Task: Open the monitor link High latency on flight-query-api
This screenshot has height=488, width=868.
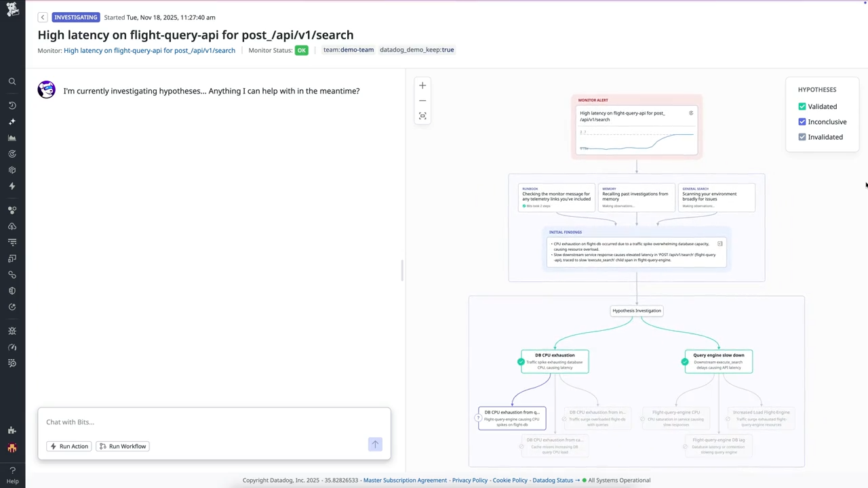Action: (x=149, y=50)
